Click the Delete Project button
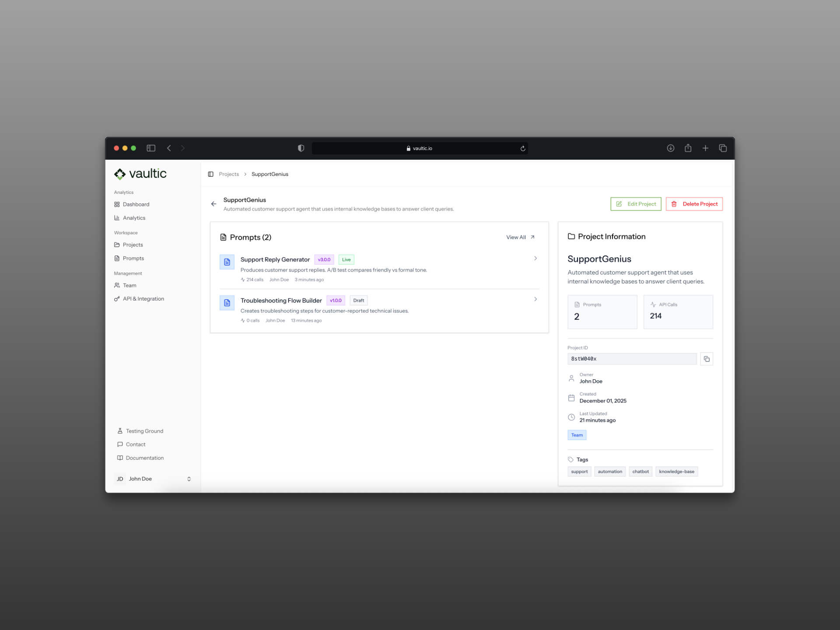Viewport: 840px width, 630px height. pos(694,203)
